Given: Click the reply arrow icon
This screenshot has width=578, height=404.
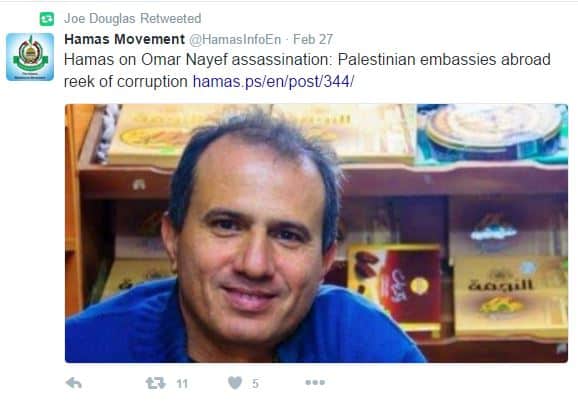Looking at the screenshot, I should point(74,383).
